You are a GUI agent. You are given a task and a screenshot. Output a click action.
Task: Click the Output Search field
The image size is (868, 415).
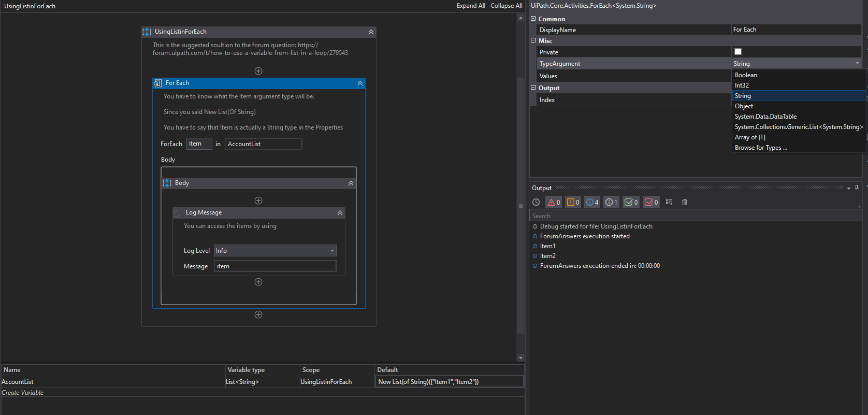pos(694,216)
